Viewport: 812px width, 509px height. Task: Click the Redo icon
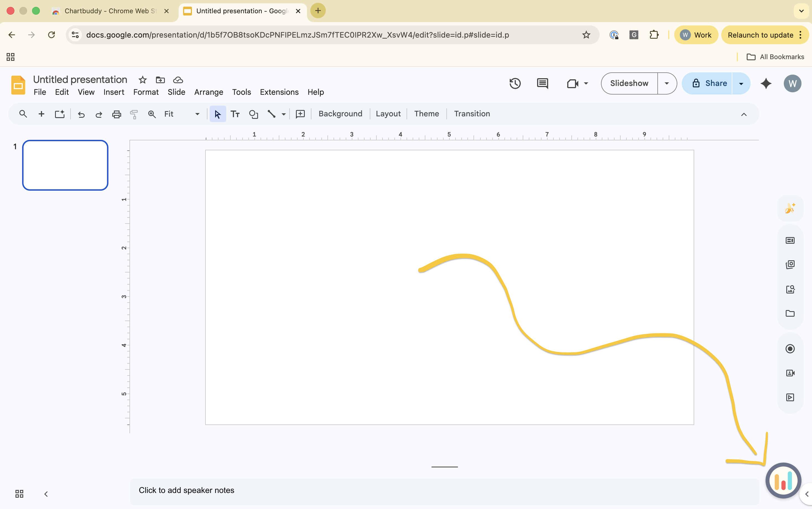[98, 114]
